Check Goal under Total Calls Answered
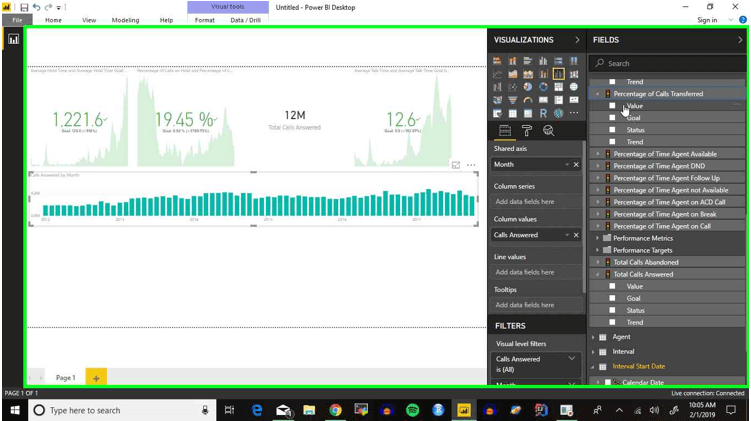This screenshot has height=421, width=751. coord(612,298)
